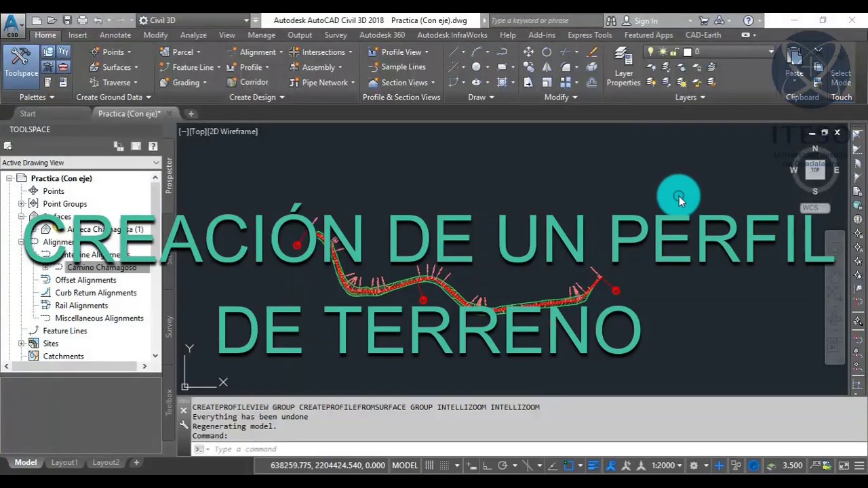Click the Toolspace help question mark icon
This screenshot has height=488, width=868.
coord(153,146)
